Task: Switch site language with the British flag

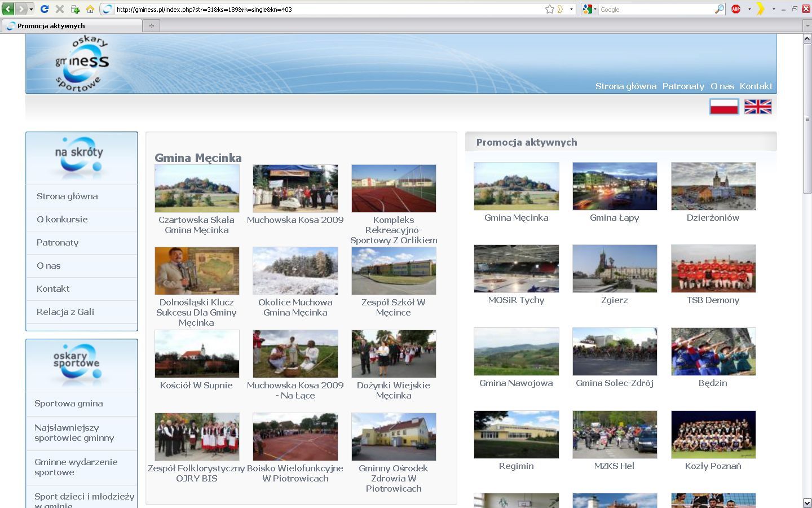Action: click(758, 106)
